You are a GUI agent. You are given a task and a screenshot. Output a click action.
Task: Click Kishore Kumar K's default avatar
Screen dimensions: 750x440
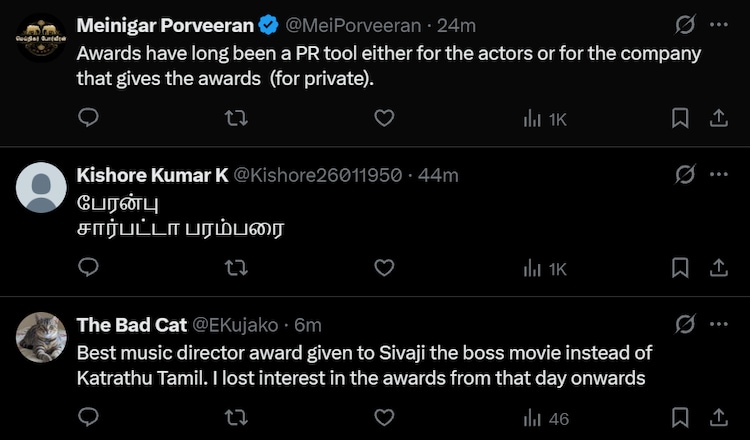42,187
